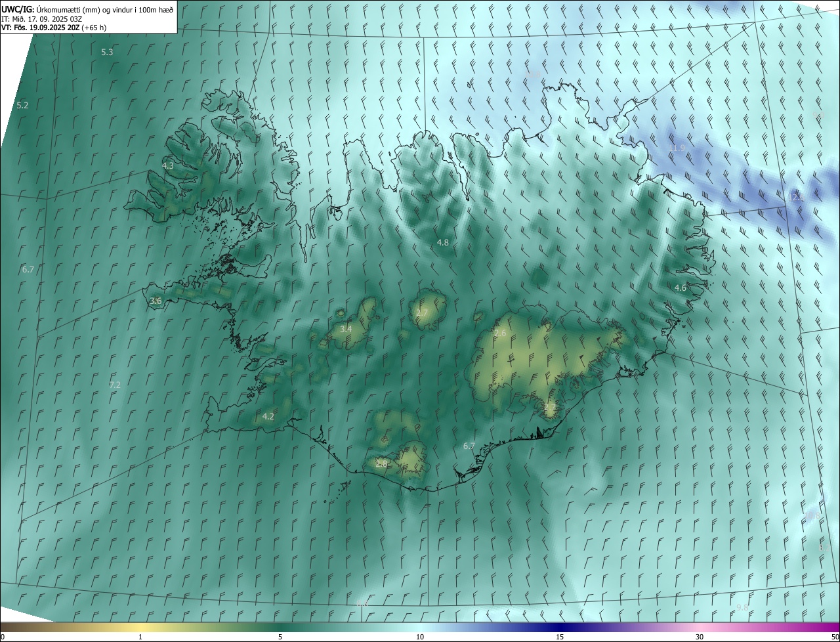This screenshot has height=642, width=840.
Task: Click the 4.8 value label
Action: pos(443,242)
